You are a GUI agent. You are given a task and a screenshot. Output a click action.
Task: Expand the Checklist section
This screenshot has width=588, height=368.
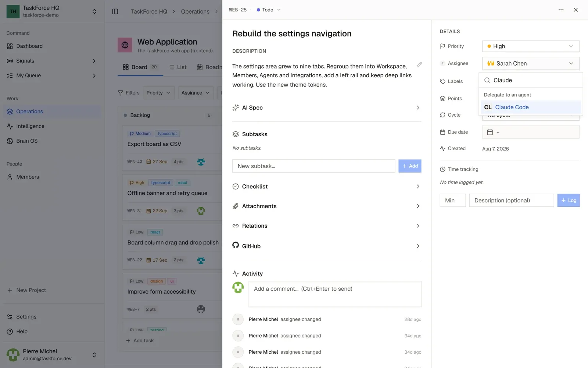[x=327, y=187]
